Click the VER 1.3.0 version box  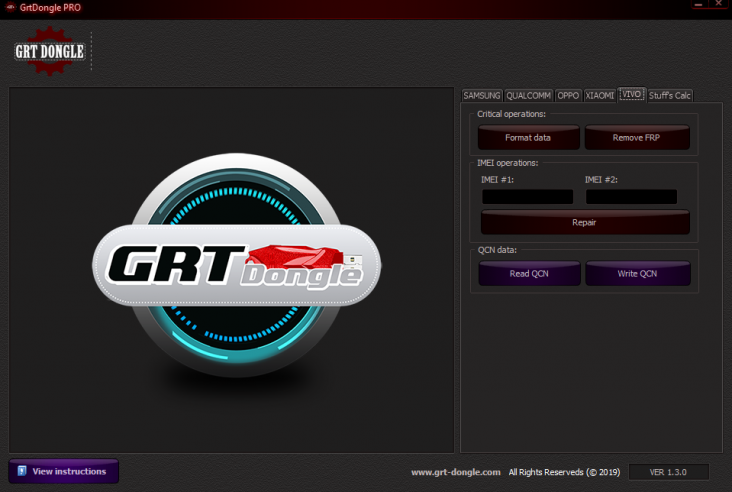click(669, 472)
